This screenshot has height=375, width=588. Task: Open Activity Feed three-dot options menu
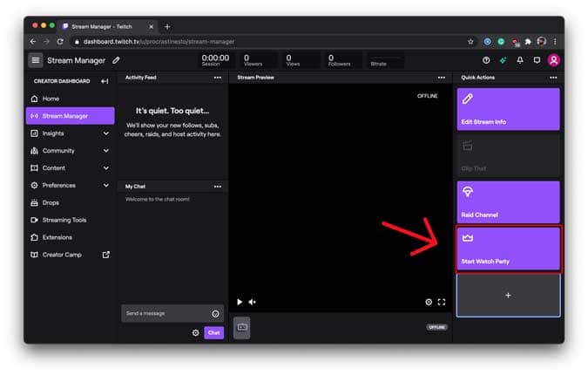click(x=218, y=78)
